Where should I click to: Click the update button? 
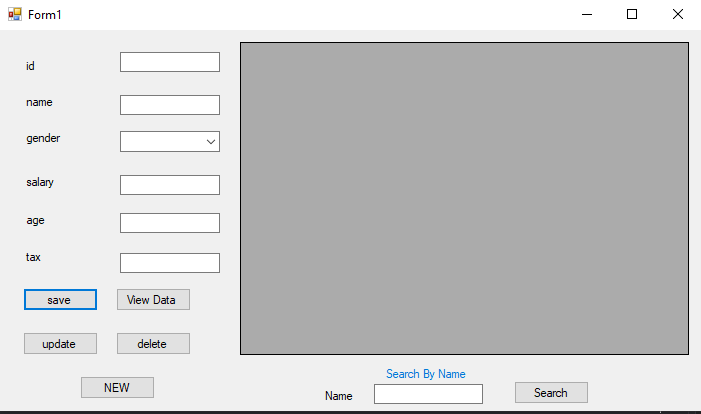click(60, 343)
